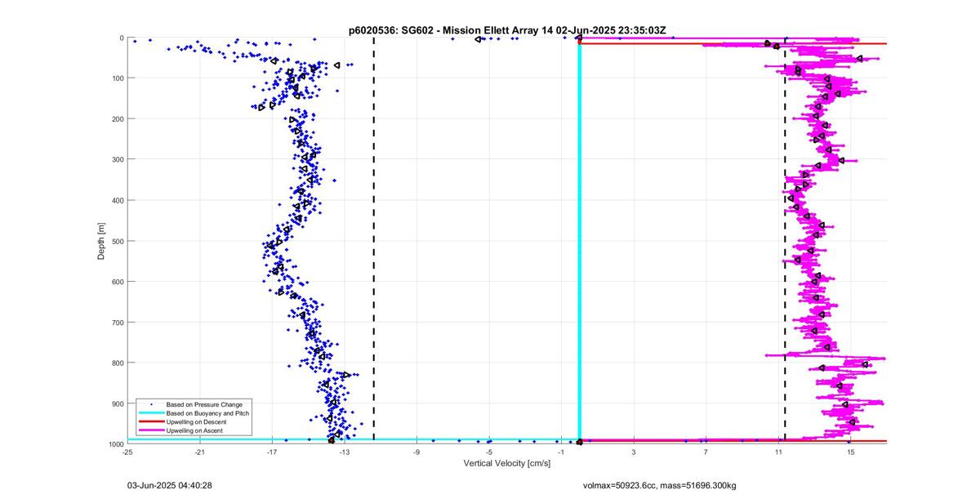Click the x-axis tick label '-13'
This screenshot has width=980, height=499.
click(344, 452)
